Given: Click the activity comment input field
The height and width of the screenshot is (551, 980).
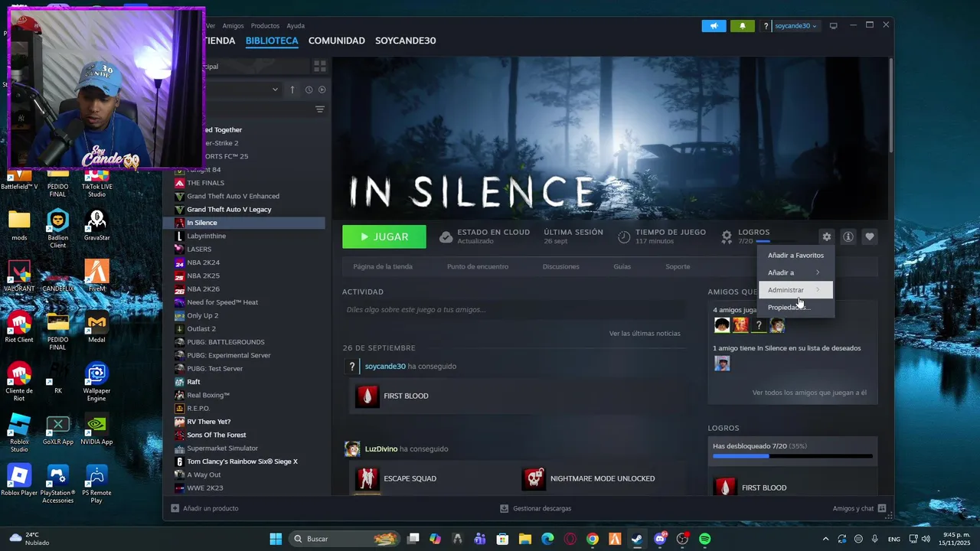Looking at the screenshot, I should 514,310.
